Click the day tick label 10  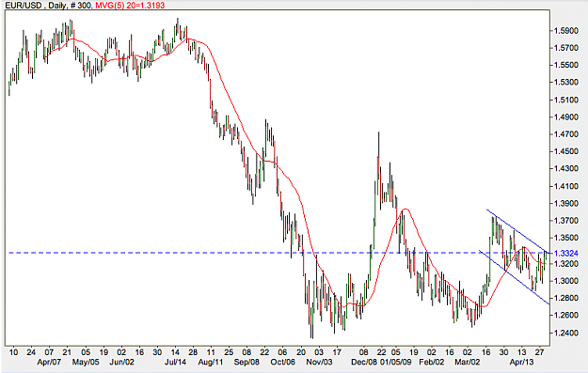click(13, 352)
